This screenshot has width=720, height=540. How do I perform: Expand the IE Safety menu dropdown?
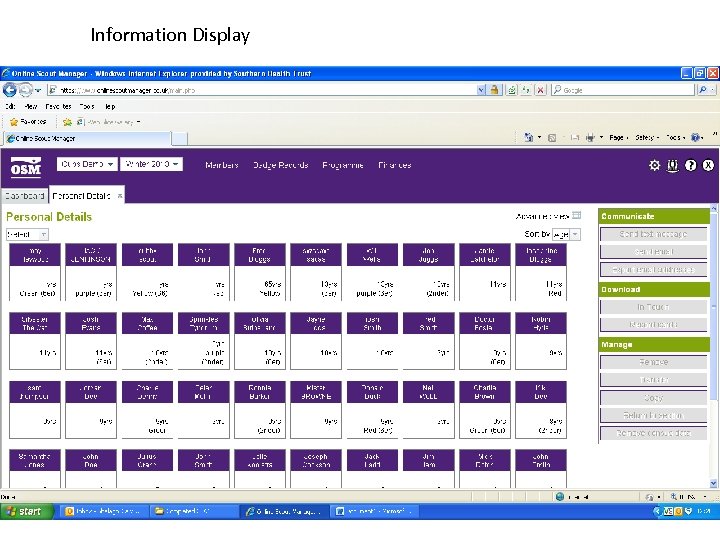pos(647,137)
